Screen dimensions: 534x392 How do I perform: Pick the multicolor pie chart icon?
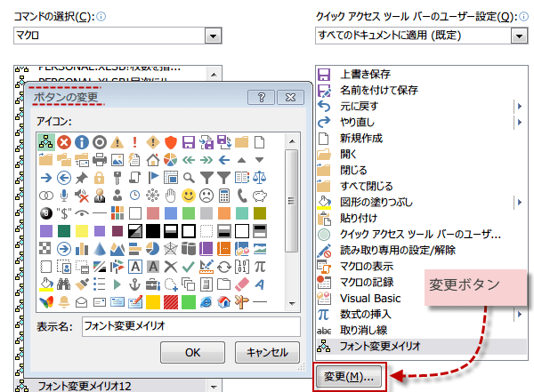(x=171, y=160)
